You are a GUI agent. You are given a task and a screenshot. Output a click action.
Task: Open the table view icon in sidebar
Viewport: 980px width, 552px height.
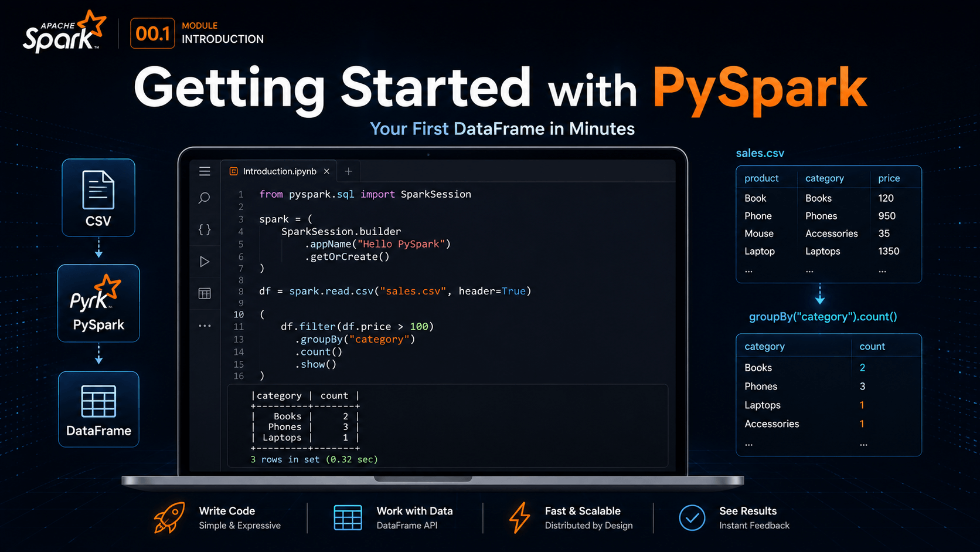click(205, 293)
